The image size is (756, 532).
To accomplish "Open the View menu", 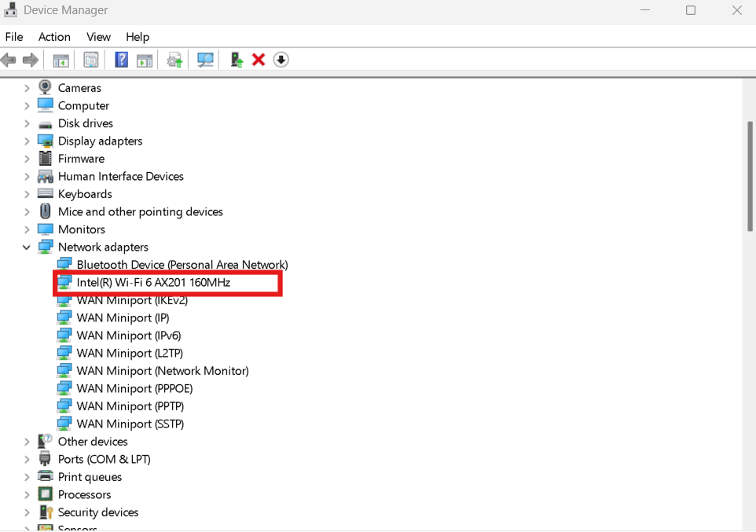I will coord(98,37).
